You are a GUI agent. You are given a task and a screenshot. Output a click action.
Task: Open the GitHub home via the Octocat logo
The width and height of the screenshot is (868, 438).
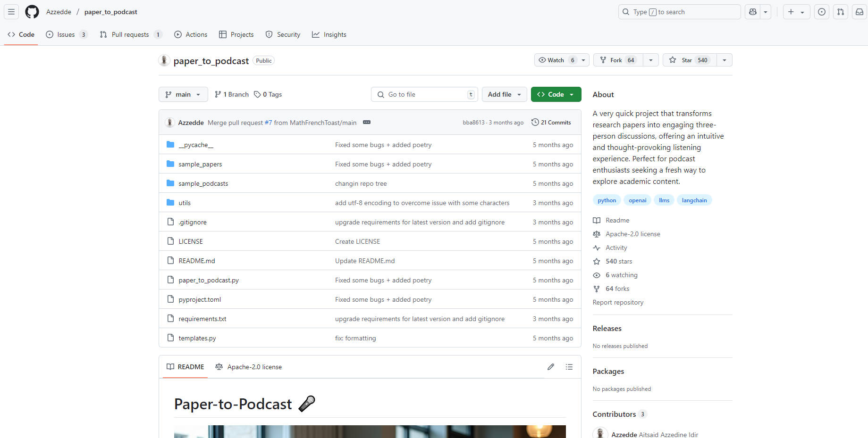(x=32, y=12)
